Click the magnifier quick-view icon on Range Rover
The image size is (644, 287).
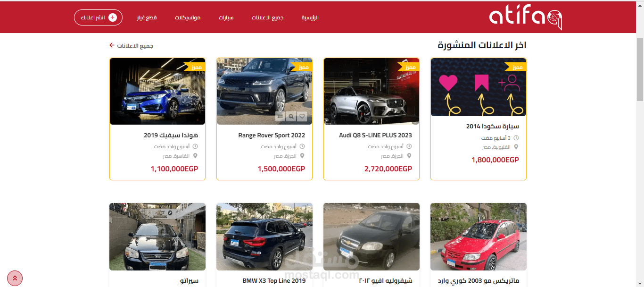(291, 116)
